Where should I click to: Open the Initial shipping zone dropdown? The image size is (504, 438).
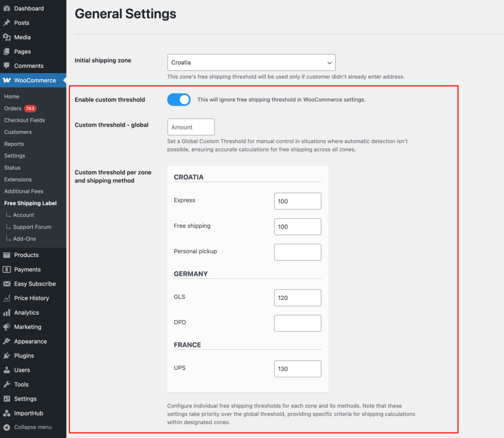(251, 63)
